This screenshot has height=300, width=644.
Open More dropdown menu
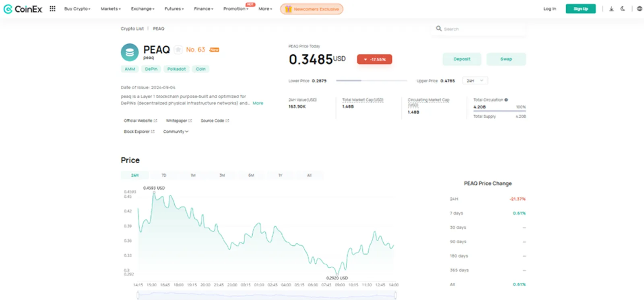tap(265, 9)
